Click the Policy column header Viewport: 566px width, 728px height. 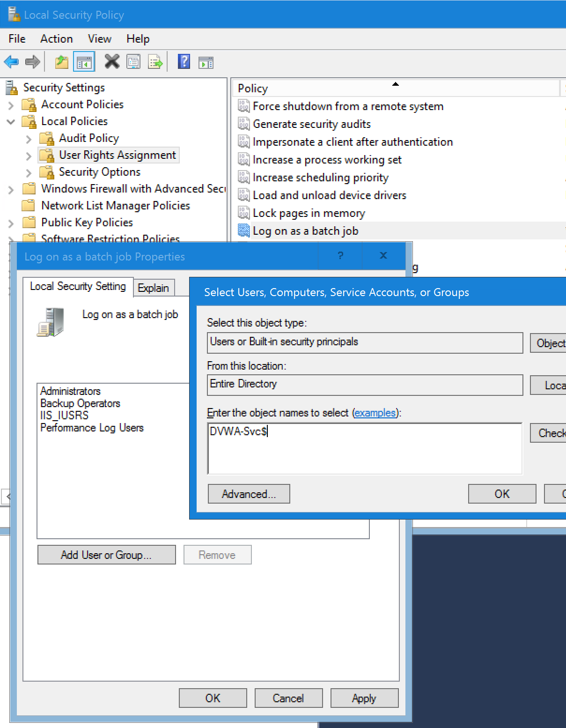[x=396, y=88]
